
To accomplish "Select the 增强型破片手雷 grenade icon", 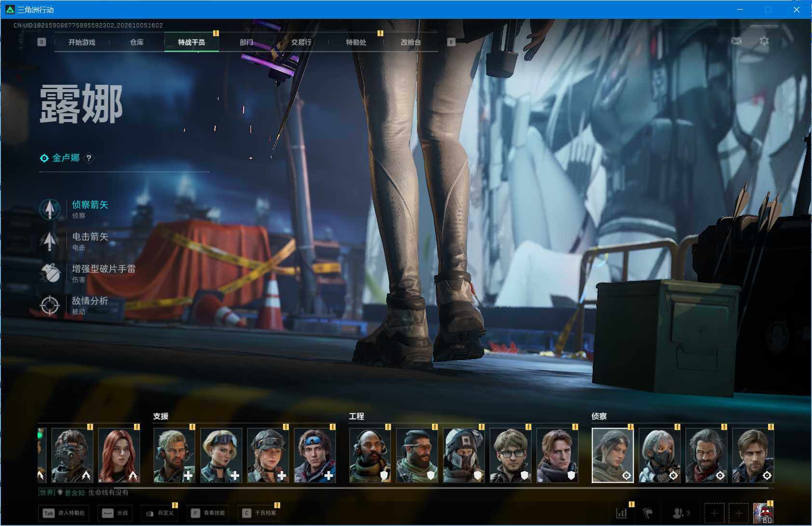I will click(x=50, y=273).
